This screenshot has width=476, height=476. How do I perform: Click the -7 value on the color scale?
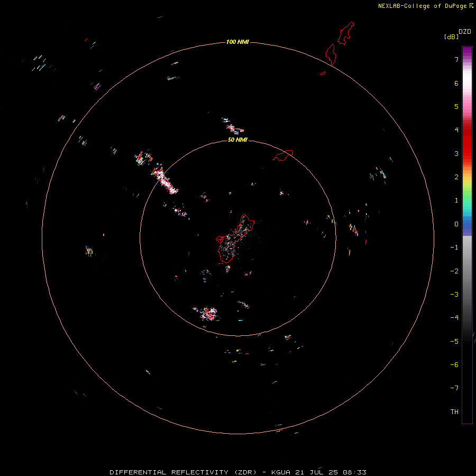pos(454,388)
